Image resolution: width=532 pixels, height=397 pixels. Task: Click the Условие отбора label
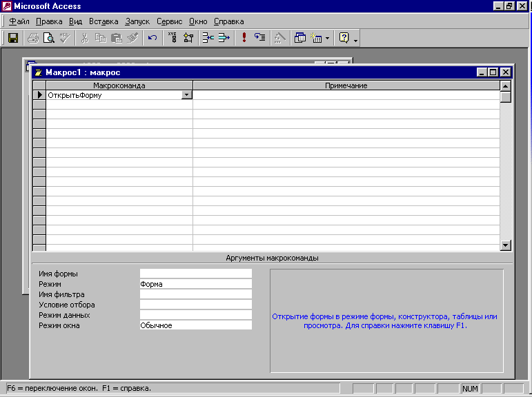[66, 305]
